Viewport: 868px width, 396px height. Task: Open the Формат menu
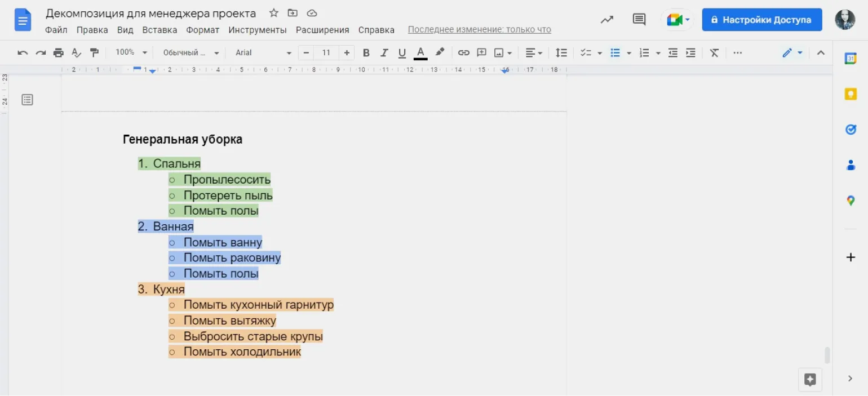point(202,30)
